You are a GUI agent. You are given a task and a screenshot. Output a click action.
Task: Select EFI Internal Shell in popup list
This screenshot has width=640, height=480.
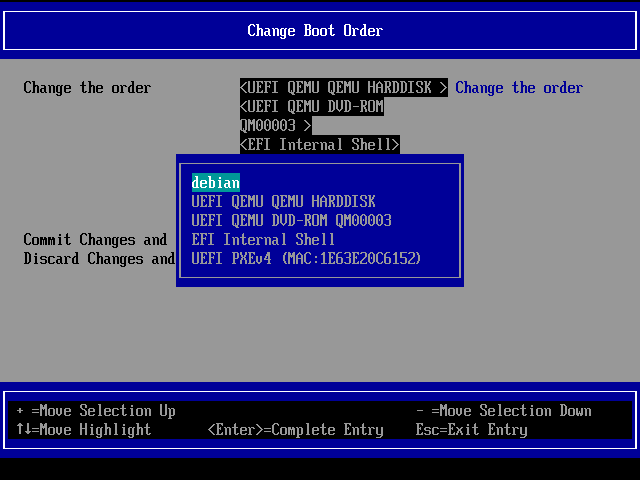pyautogui.click(x=263, y=240)
